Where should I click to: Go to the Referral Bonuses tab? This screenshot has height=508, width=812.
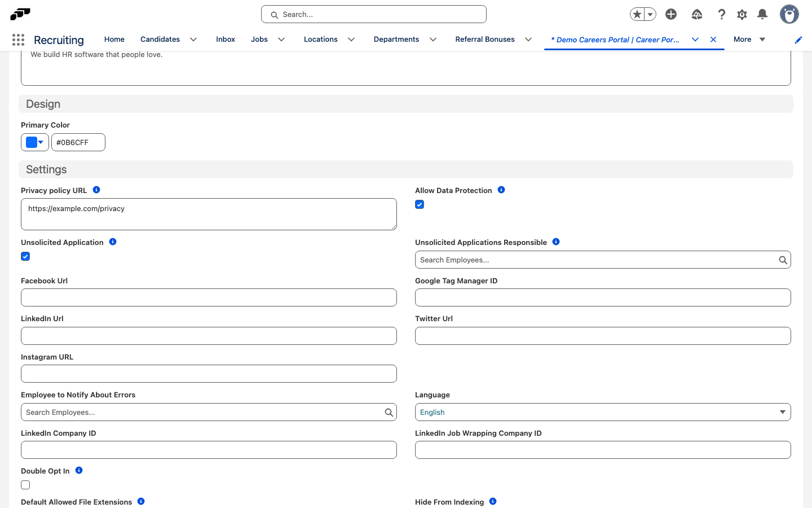pyautogui.click(x=485, y=40)
